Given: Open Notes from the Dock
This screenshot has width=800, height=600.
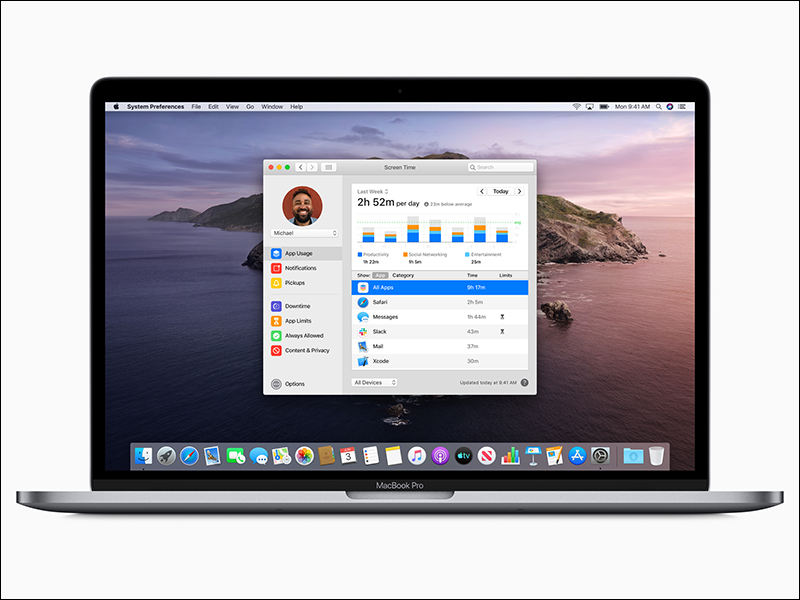Looking at the screenshot, I should tap(393, 456).
